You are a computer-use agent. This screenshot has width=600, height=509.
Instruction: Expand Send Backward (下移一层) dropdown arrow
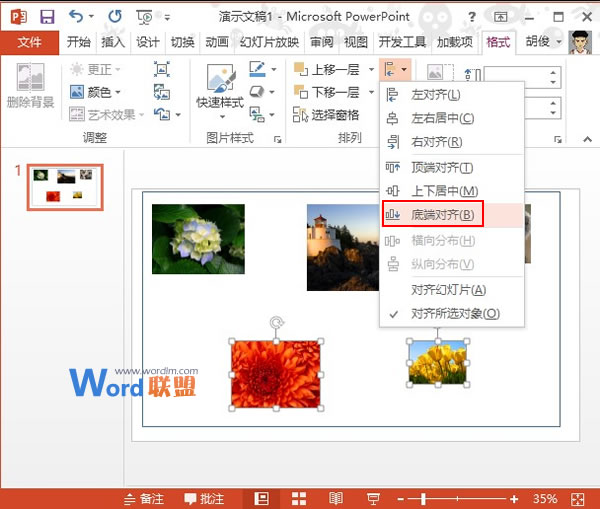click(371, 92)
